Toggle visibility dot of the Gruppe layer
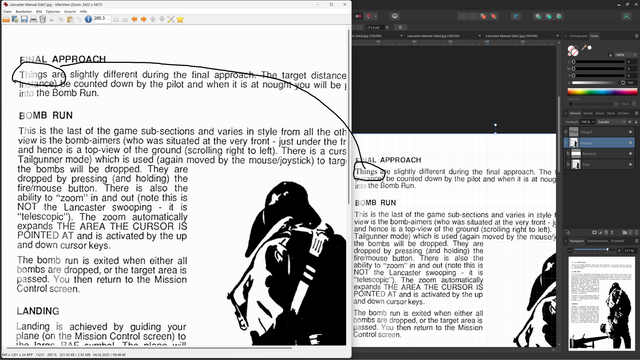 [631, 143]
